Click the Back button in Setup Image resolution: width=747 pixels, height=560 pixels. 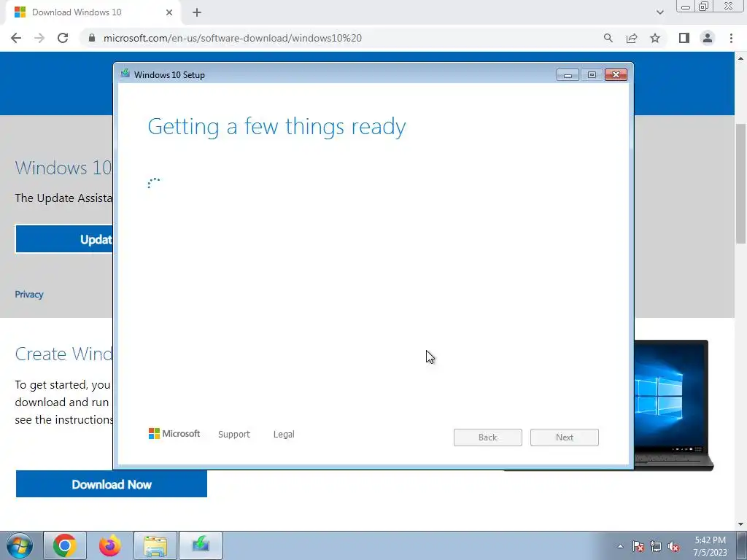(x=488, y=437)
